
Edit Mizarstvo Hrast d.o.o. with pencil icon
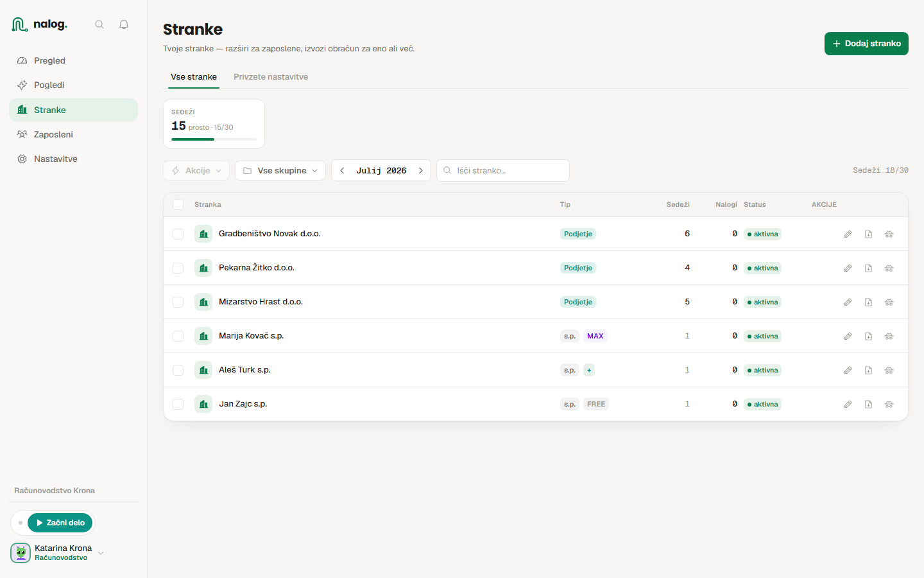[x=848, y=302]
